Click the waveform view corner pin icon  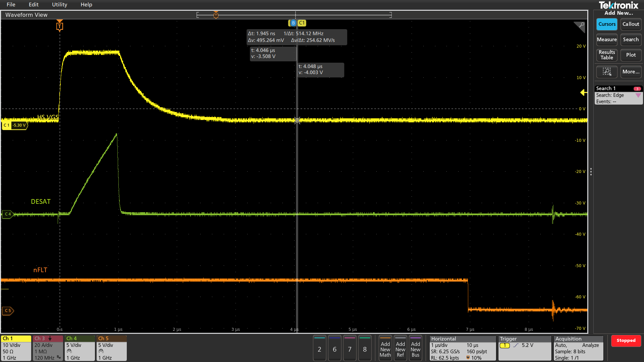pos(580,26)
